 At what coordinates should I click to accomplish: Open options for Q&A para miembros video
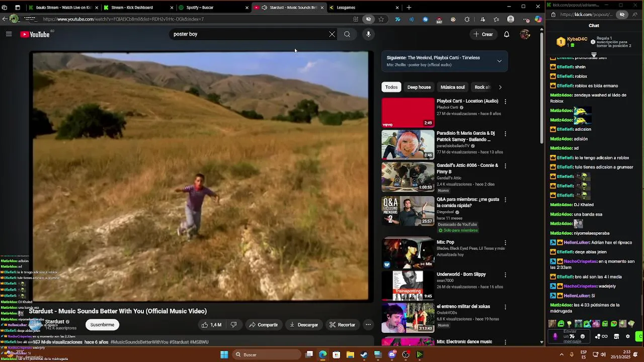[x=505, y=200]
